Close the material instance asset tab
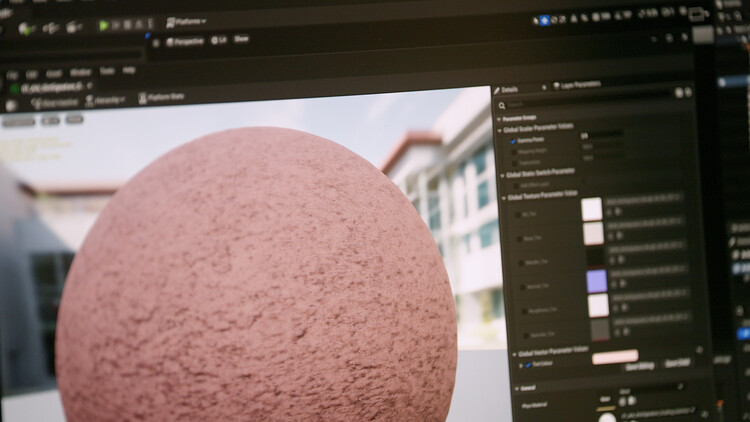The width and height of the screenshot is (750, 422). [x=89, y=86]
